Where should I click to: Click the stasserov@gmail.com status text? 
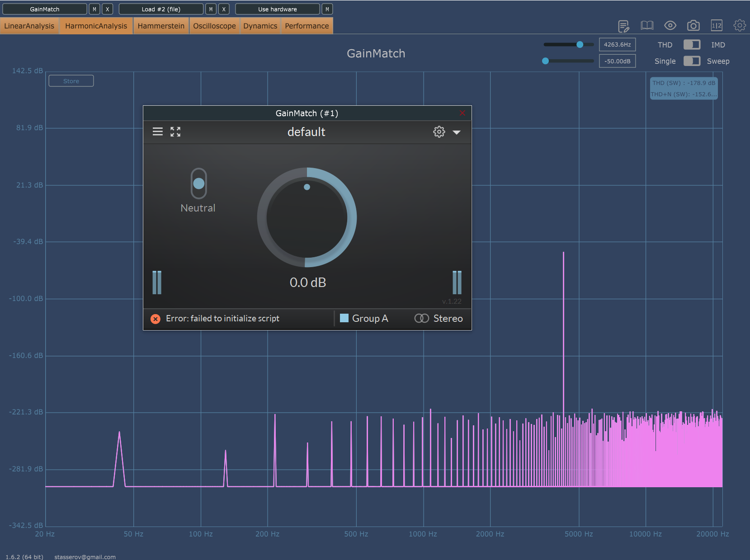[x=85, y=557]
